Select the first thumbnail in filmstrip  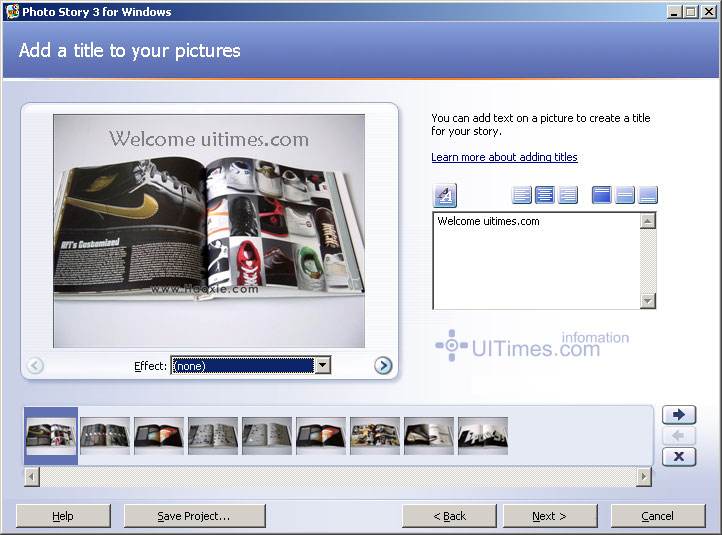tap(51, 436)
